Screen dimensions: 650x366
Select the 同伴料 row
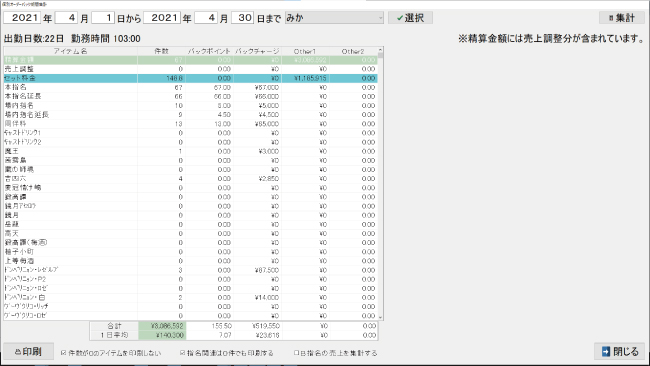pos(191,124)
